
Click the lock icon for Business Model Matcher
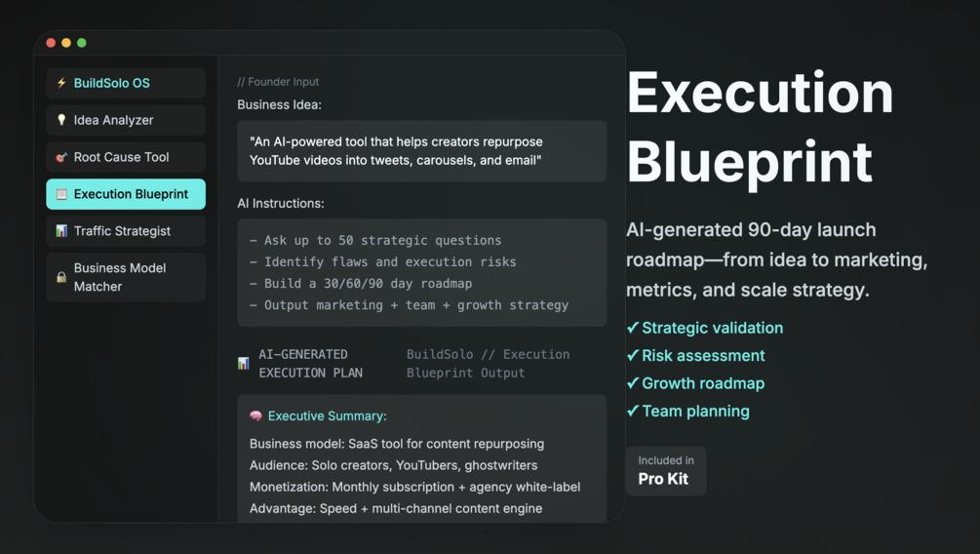pos(61,277)
